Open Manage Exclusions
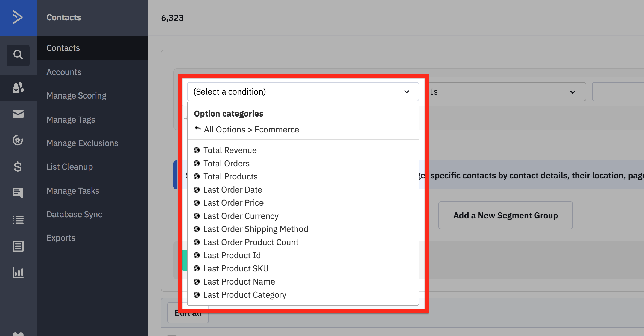Image resolution: width=644 pixels, height=336 pixels. pyautogui.click(x=82, y=143)
